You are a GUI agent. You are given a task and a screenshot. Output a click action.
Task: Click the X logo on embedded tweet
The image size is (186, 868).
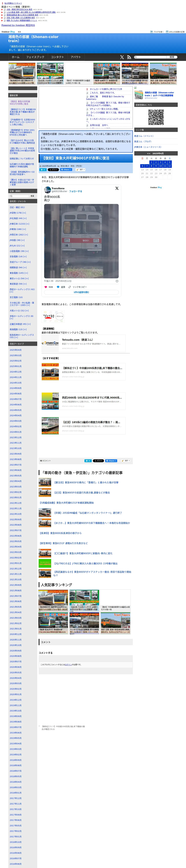click(117, 188)
